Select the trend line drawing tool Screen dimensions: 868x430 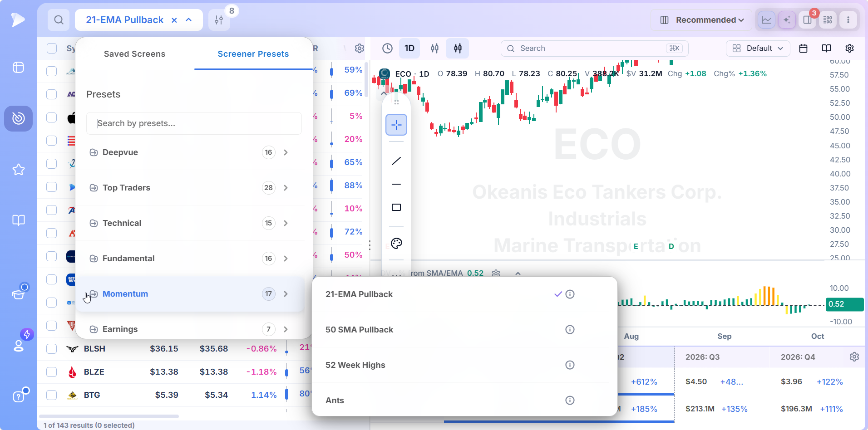coord(396,161)
